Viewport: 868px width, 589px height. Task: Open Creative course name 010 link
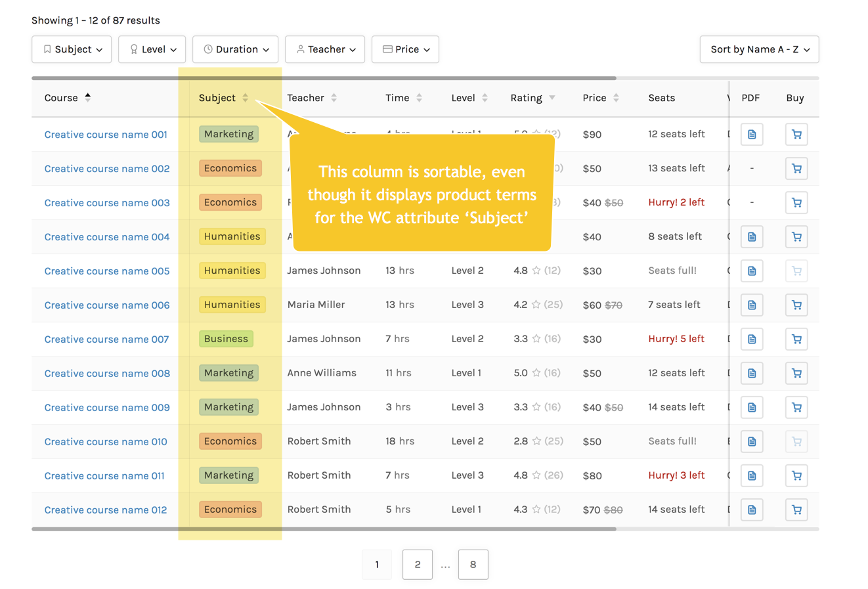106,442
